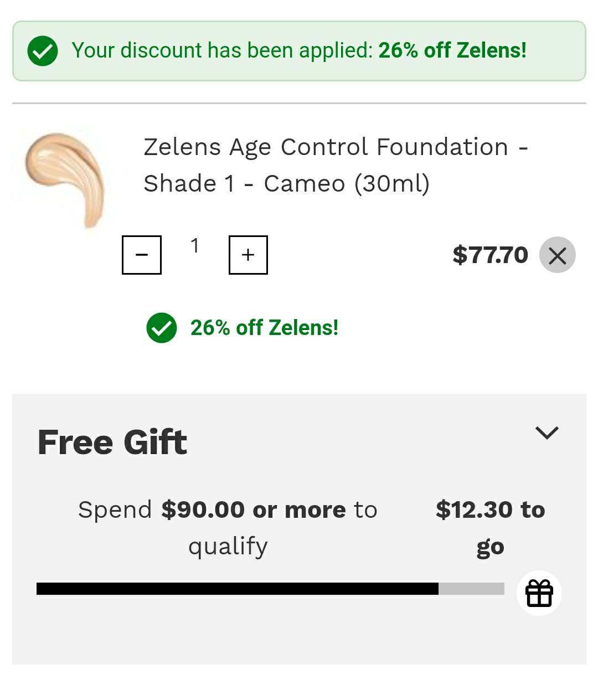Decrease quantity with the minus button

pos(142,255)
